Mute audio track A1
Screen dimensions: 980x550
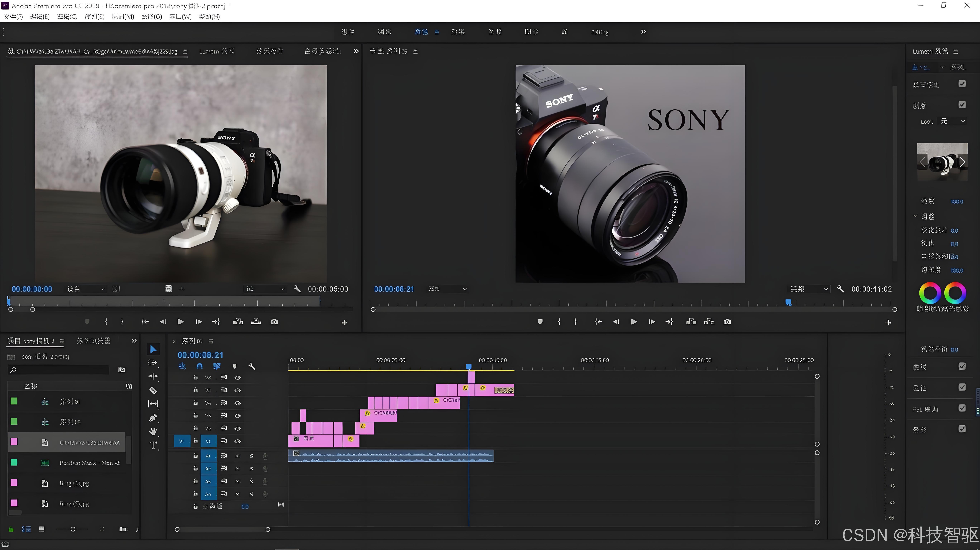click(x=237, y=456)
